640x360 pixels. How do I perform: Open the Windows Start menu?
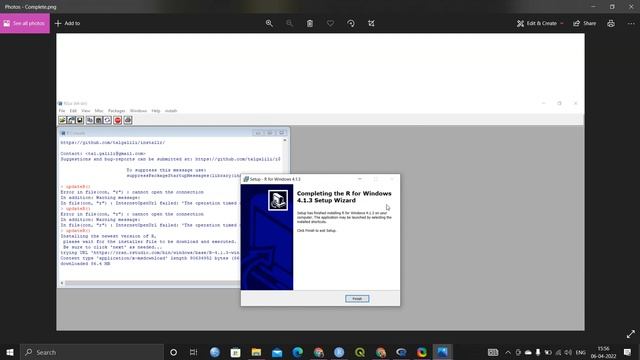pyautogui.click(x=10, y=352)
